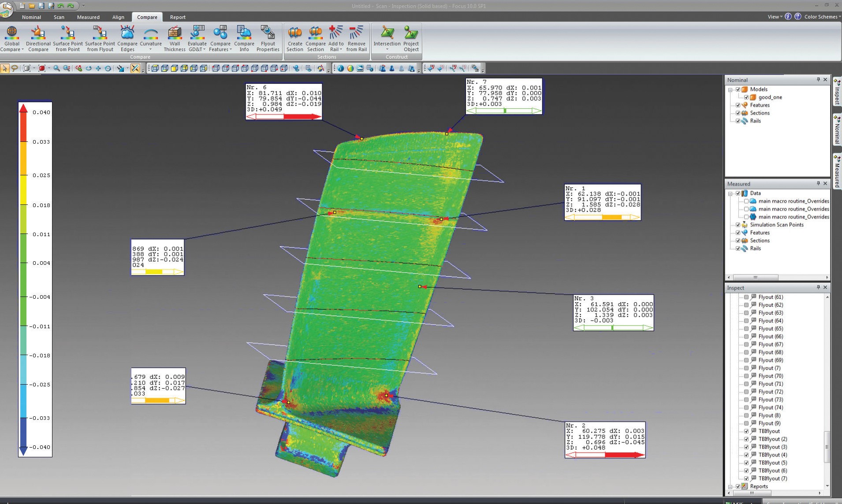The width and height of the screenshot is (842, 504).
Task: Select TBIflyout (3) in Inspect tree
Action: (x=772, y=447)
